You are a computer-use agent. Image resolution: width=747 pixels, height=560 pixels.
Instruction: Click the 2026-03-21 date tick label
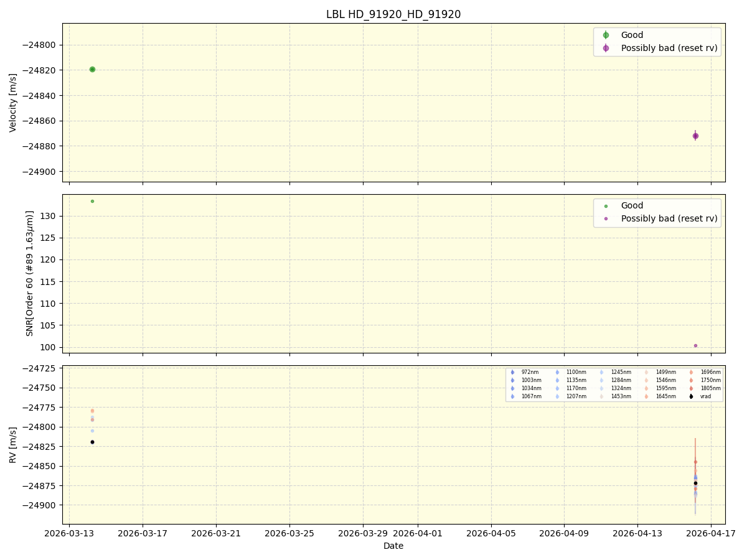216,533
